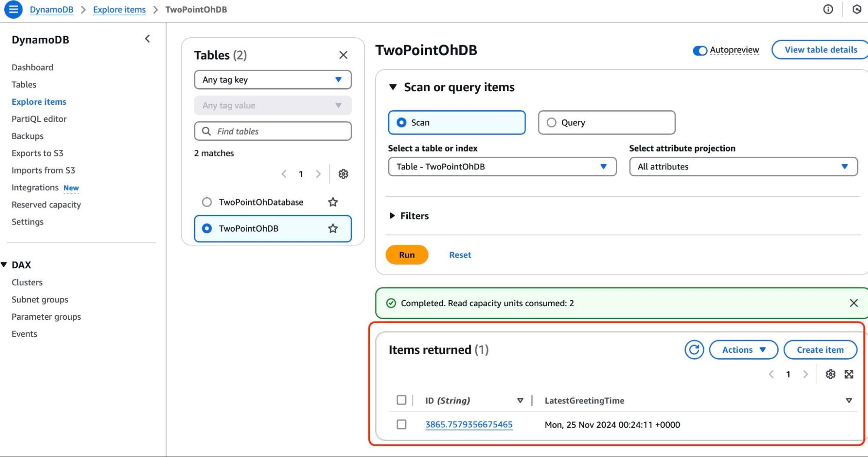
Task: Open Dashboard in the sidebar
Action: point(33,67)
